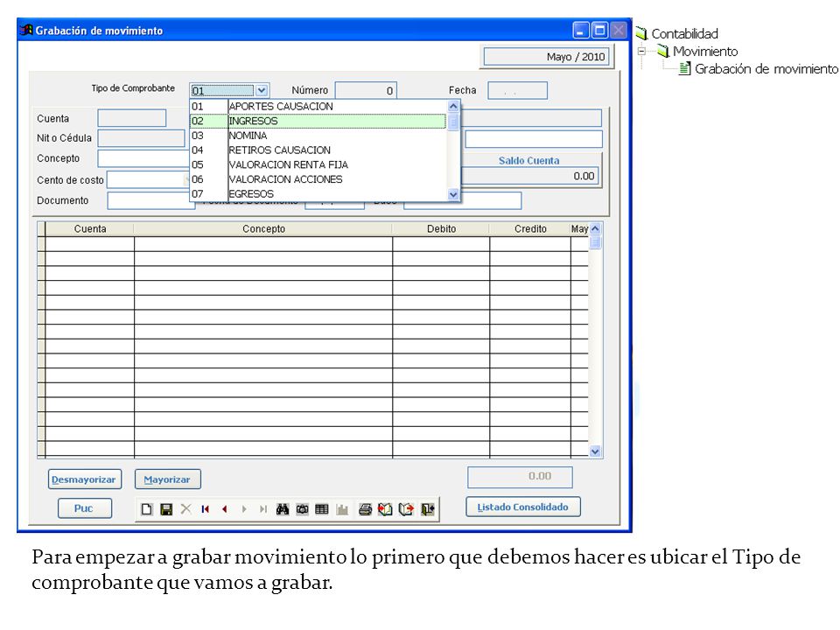Screen dimensions: 840x630
Task: Click the Concepto input field
Action: click(x=143, y=158)
